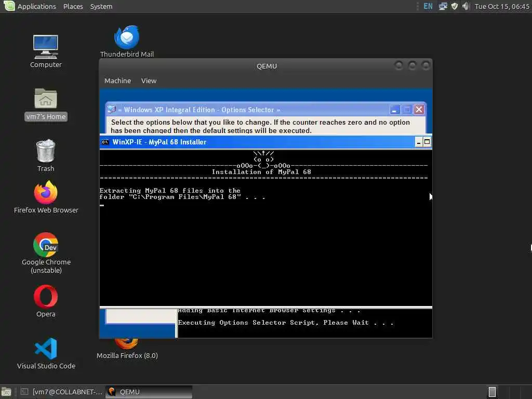The width and height of the screenshot is (532, 399).
Task: Launch the Firefox Web Browser desktop icon
Action: pyautogui.click(x=46, y=197)
